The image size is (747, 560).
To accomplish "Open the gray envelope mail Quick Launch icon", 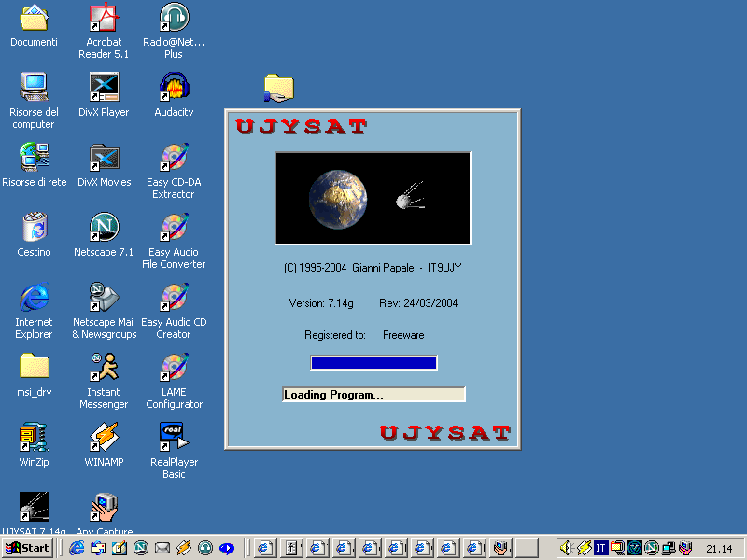I will (162, 548).
